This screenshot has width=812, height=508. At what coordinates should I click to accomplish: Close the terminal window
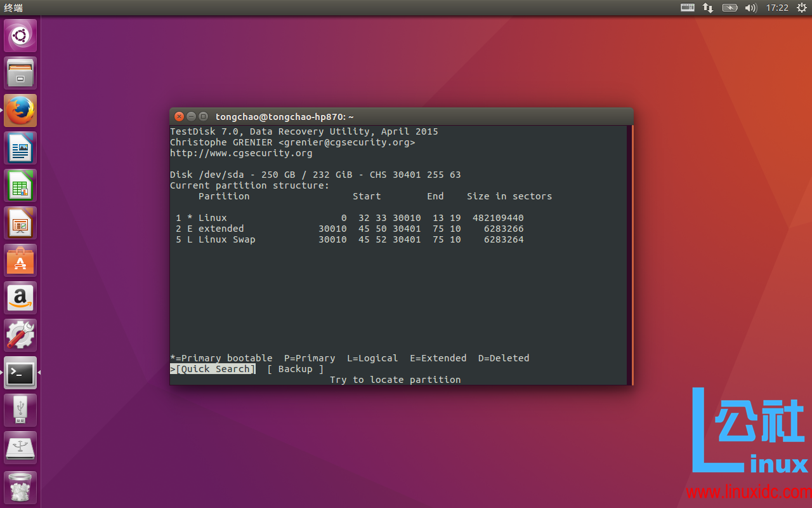pyautogui.click(x=180, y=116)
